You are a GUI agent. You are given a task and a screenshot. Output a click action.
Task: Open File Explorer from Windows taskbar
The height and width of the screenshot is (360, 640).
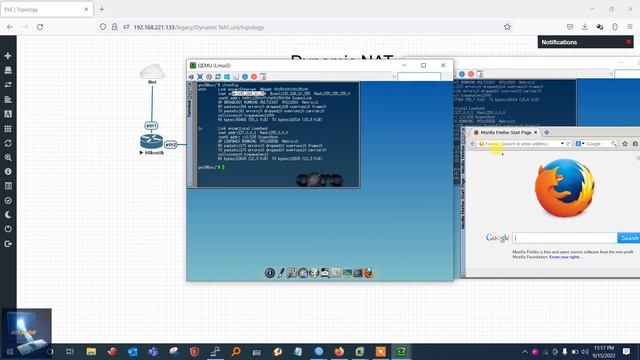(x=91, y=351)
